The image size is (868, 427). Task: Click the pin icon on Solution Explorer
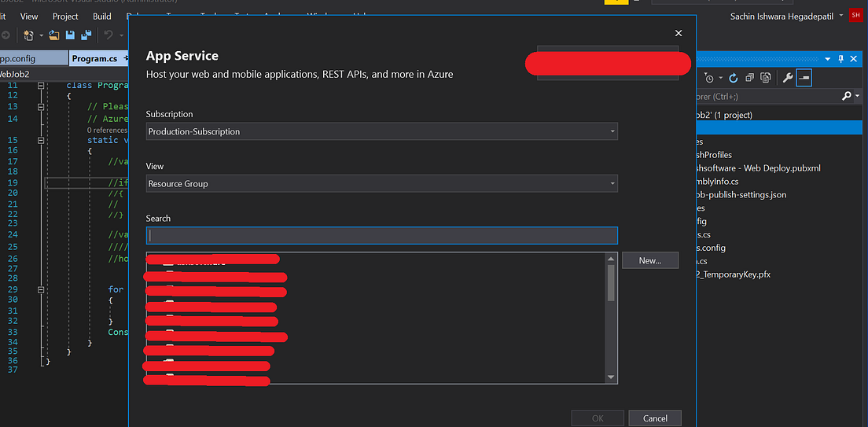click(x=841, y=59)
